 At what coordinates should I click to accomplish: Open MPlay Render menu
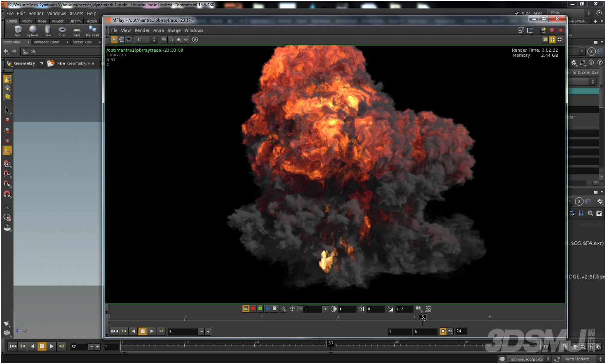(142, 30)
